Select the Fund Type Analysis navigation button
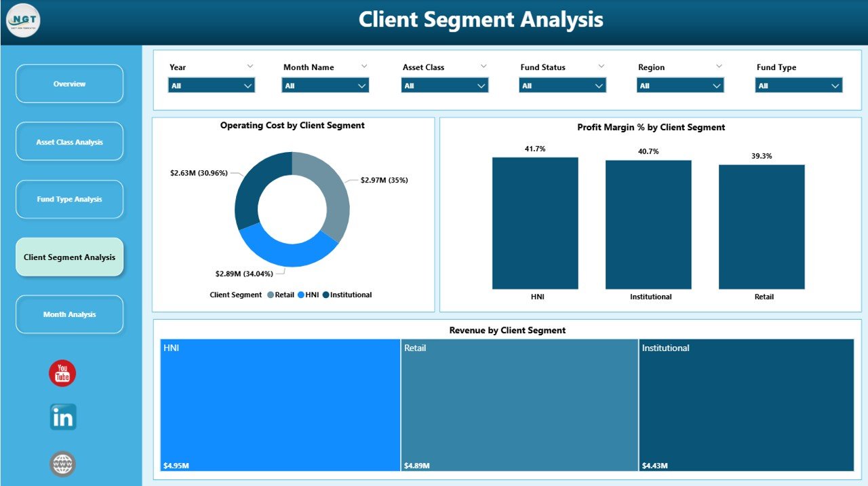Image resolution: width=868 pixels, height=486 pixels. click(x=69, y=198)
